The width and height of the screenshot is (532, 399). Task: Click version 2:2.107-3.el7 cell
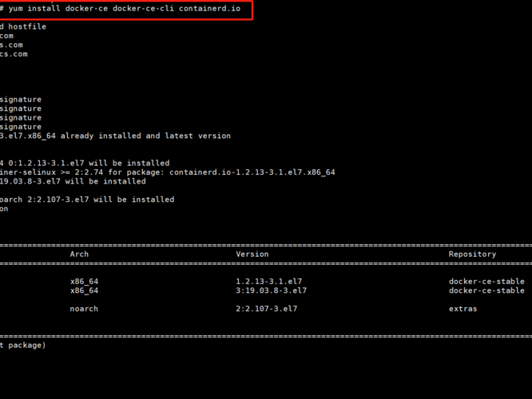tap(266, 309)
